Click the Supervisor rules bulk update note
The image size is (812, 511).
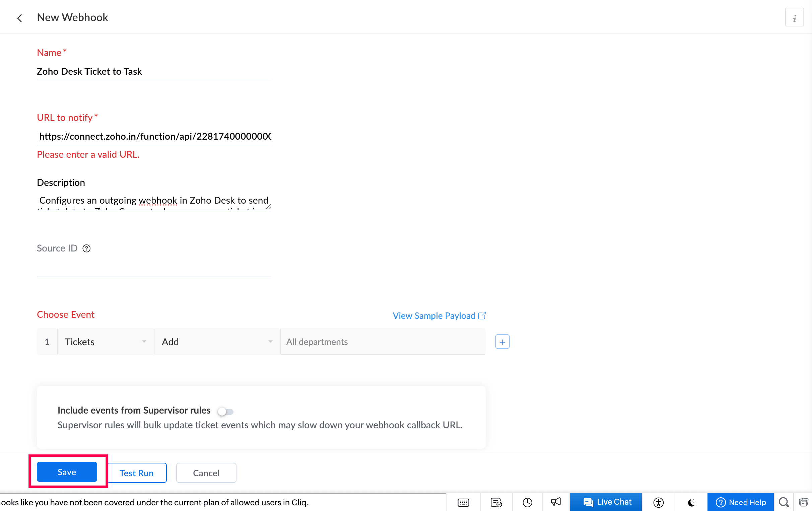[260, 425]
